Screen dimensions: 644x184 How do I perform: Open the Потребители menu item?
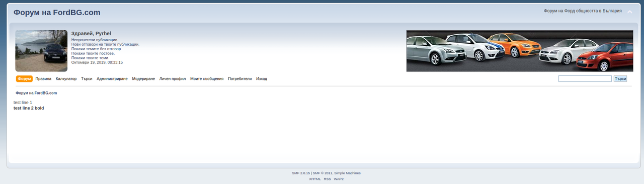point(239,79)
